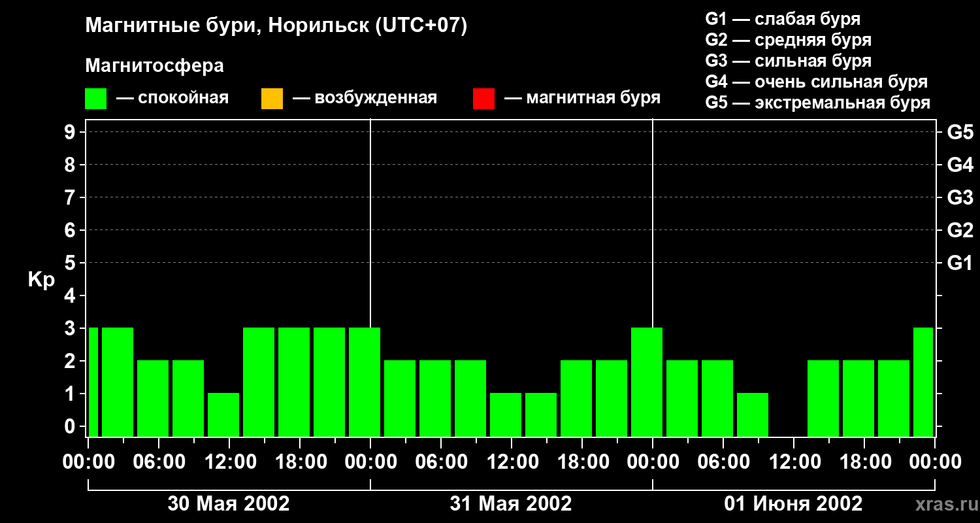The height and width of the screenshot is (523, 980).
Task: Click '12:00' tick label above 31 Мая 2002
Action: [x=512, y=462]
